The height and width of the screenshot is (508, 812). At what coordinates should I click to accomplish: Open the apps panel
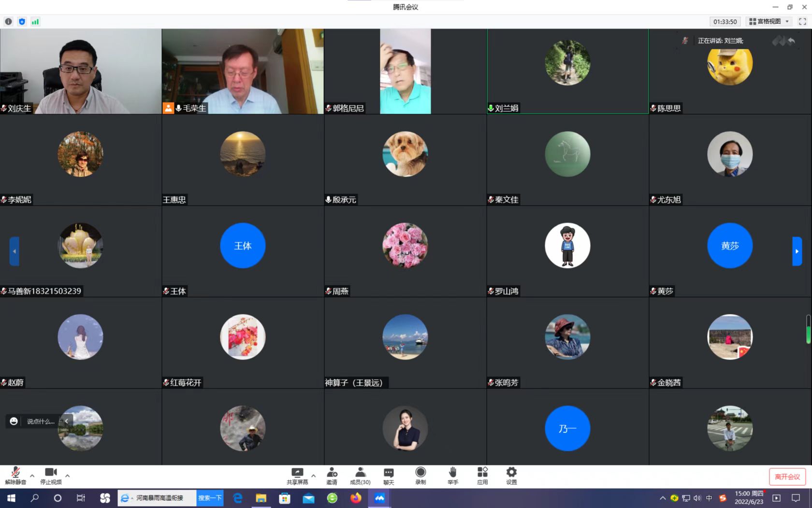(x=482, y=476)
